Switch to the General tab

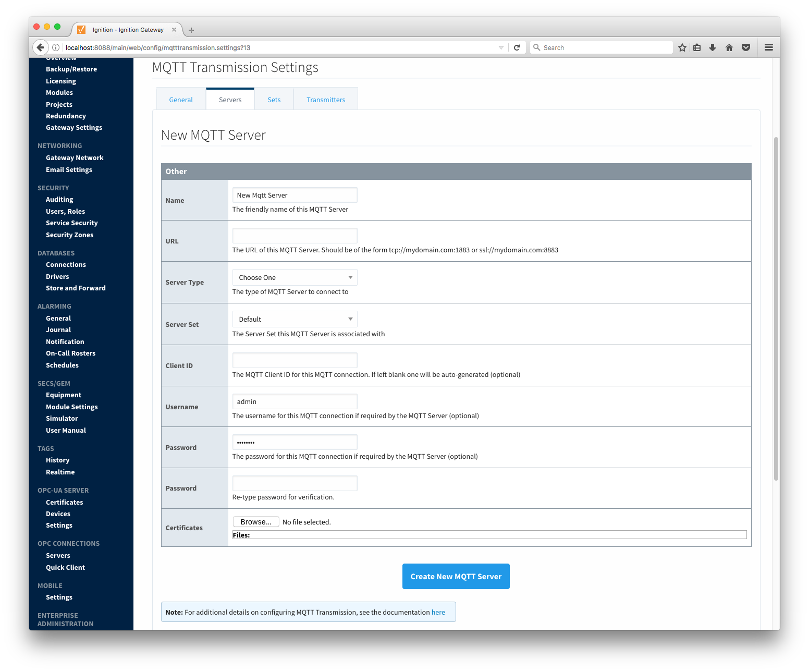(x=181, y=100)
